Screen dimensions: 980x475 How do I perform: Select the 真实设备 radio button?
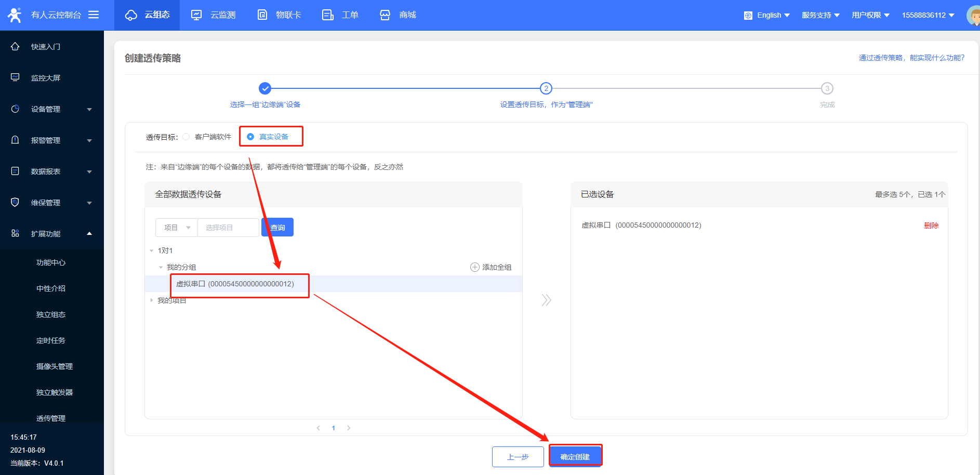[x=250, y=137]
